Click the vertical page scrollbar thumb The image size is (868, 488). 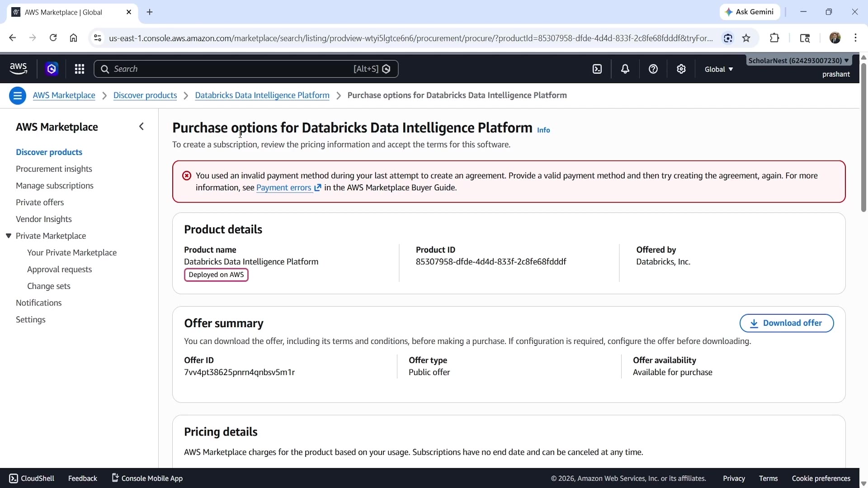click(x=863, y=137)
